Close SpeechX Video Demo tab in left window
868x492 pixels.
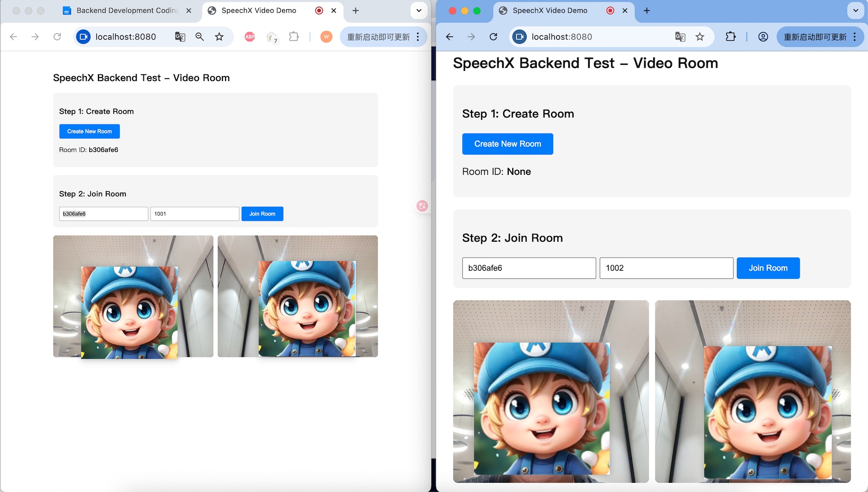click(x=334, y=11)
